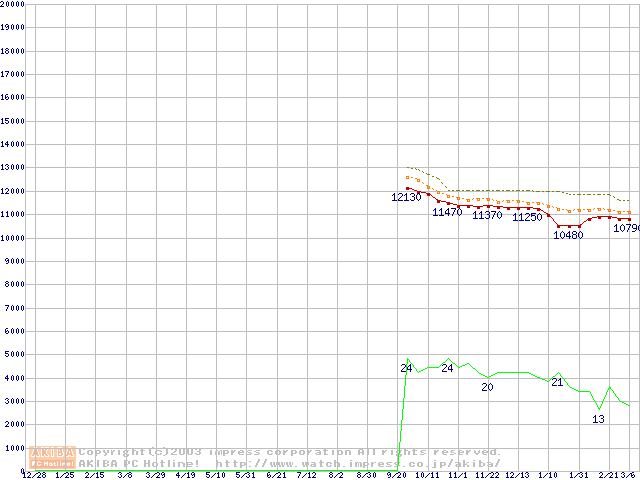Click the 20000 y-axis label
Viewport: 640px width, 480px height.
click(13, 4)
